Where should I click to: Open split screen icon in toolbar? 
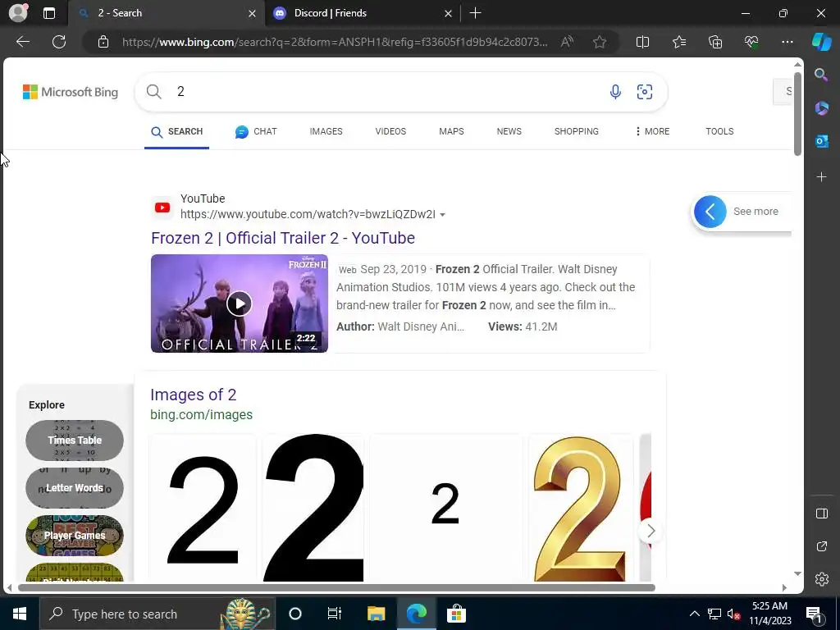642,42
